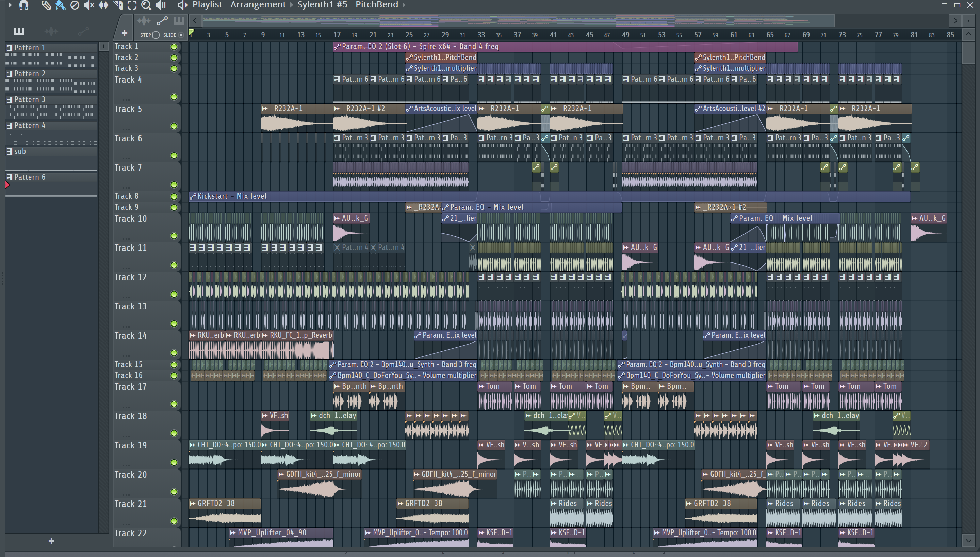Viewport: 980px width, 557px height.
Task: Select the Slip tool
Action: pos(103,5)
